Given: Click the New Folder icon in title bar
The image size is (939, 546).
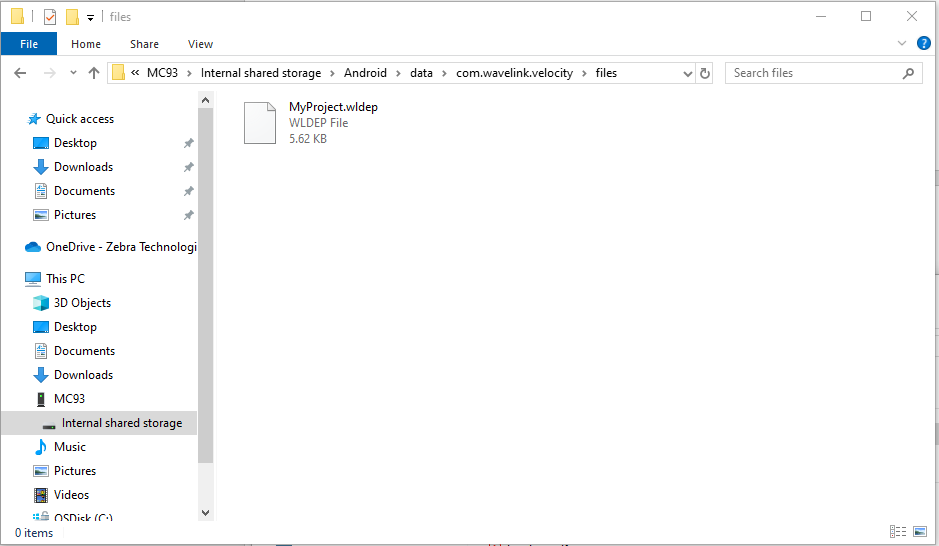Looking at the screenshot, I should coord(72,17).
